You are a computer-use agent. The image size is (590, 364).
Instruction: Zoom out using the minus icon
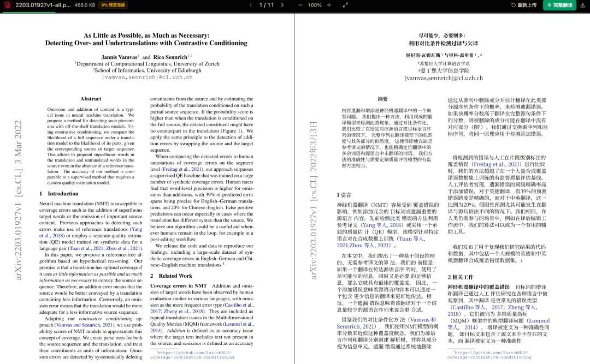point(300,5)
